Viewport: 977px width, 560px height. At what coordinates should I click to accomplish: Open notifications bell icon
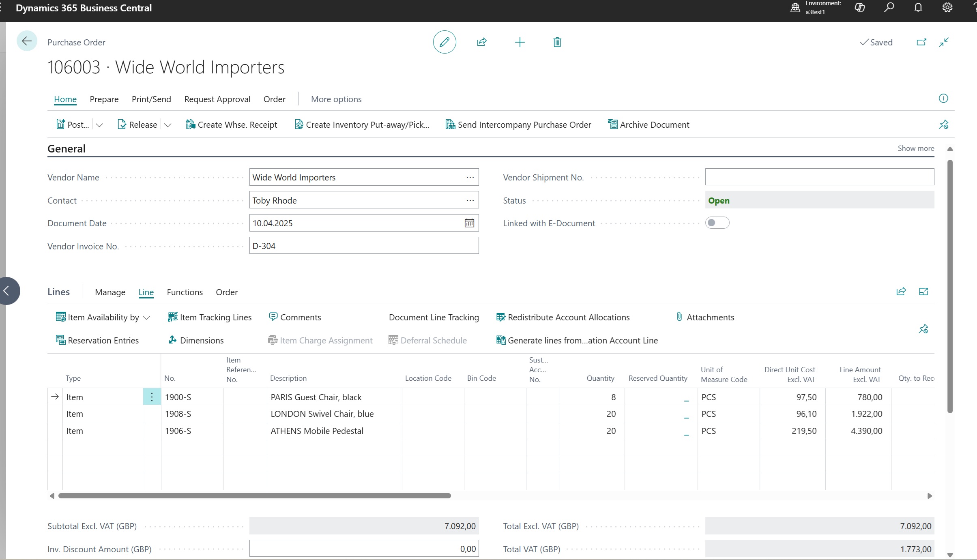pos(918,7)
